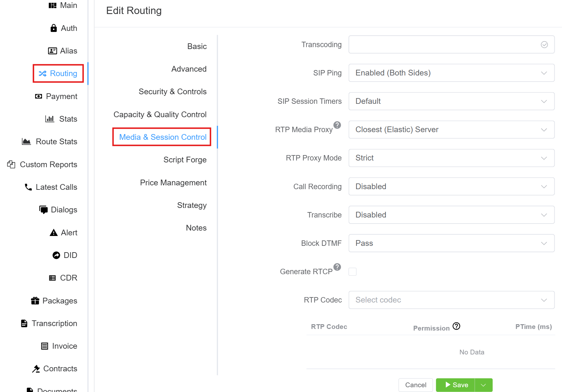
Task: Open the Call Recording dropdown
Action: (451, 186)
